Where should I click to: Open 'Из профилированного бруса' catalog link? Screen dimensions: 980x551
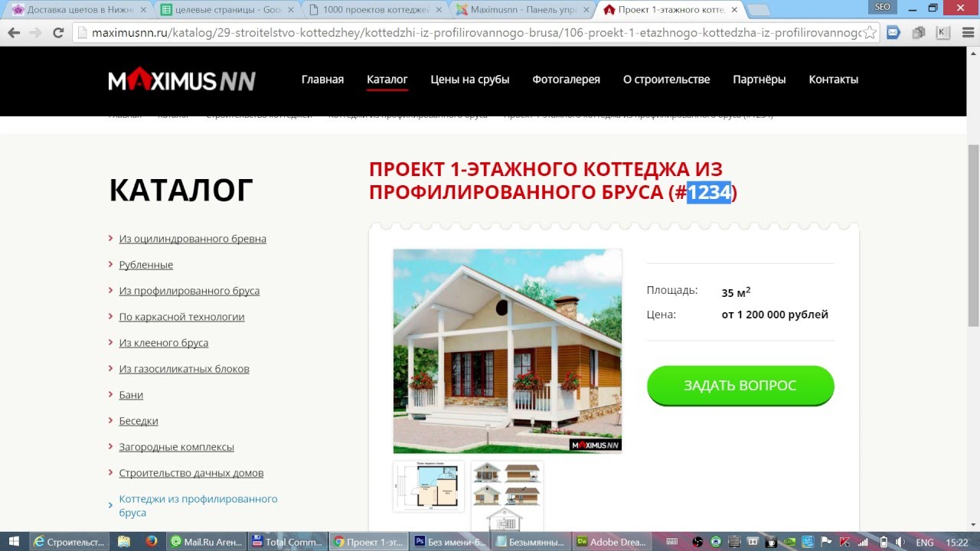(x=189, y=291)
